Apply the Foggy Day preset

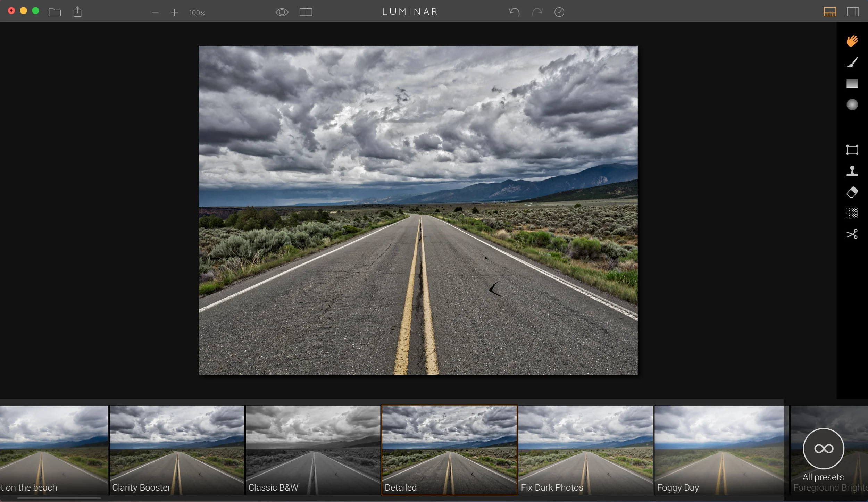[x=719, y=450]
